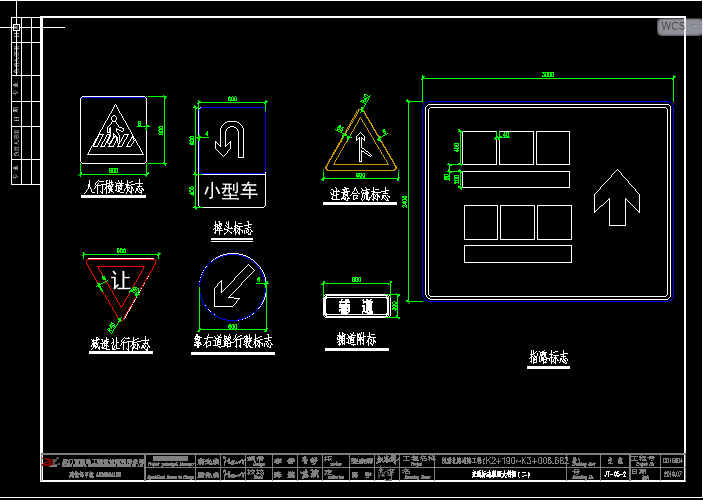
Task: Select the 辅道 auxiliary road plate
Action: [356, 306]
